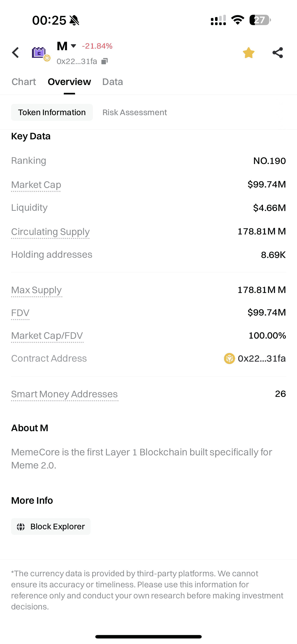Tap the contract address 0x22...31fa value
Viewport: 297px width, 644px height.
click(262, 358)
